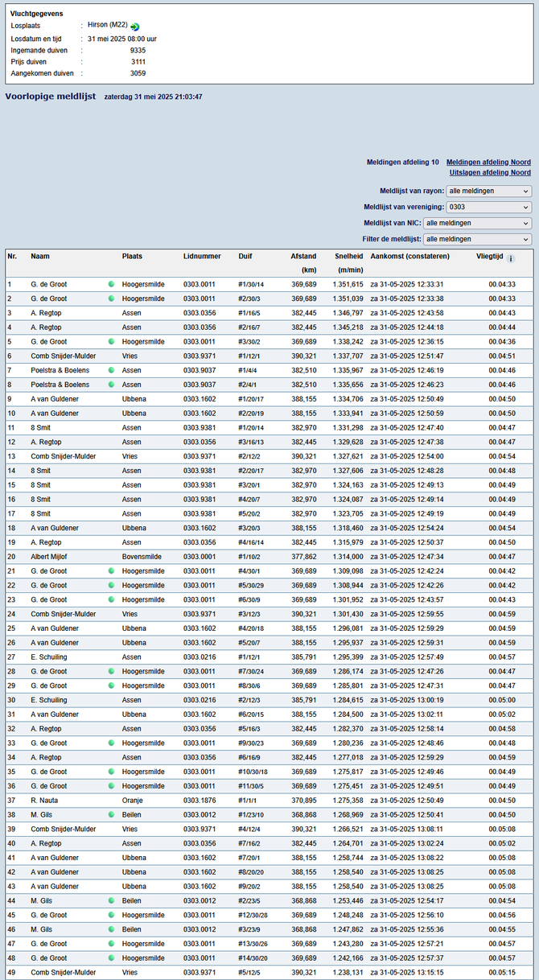Click green dot in row 48 G. de Groot
The height and width of the screenshot is (980, 539).
[x=111, y=958]
